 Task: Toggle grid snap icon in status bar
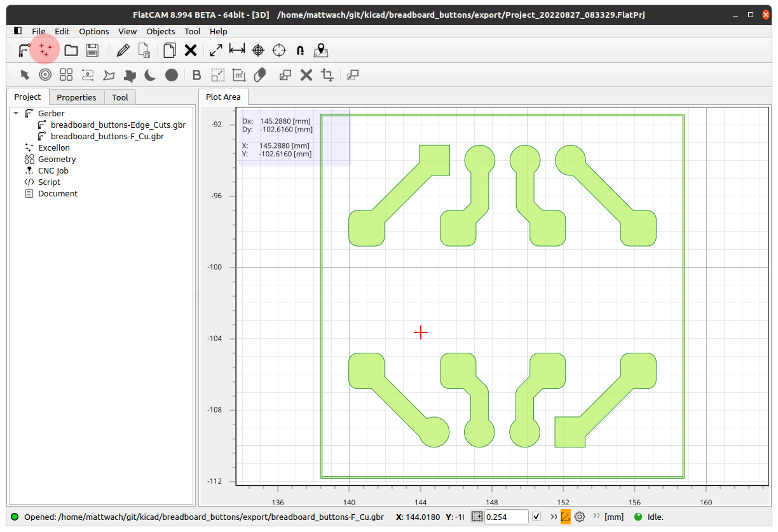[477, 517]
